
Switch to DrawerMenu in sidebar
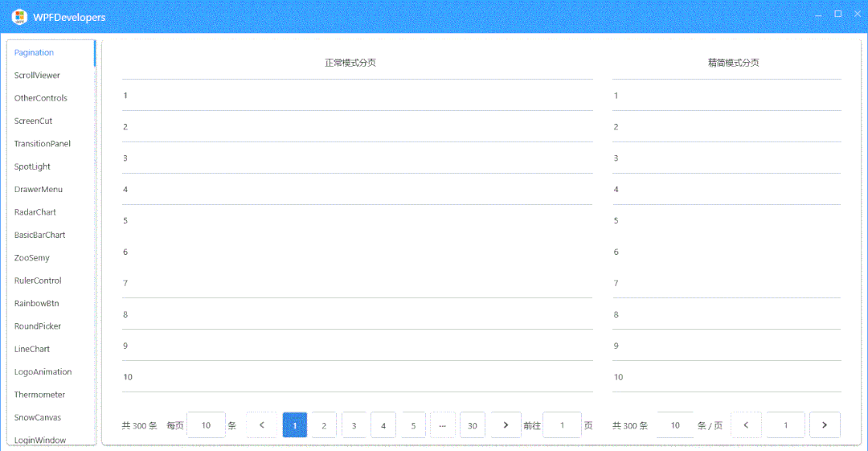pos(38,190)
